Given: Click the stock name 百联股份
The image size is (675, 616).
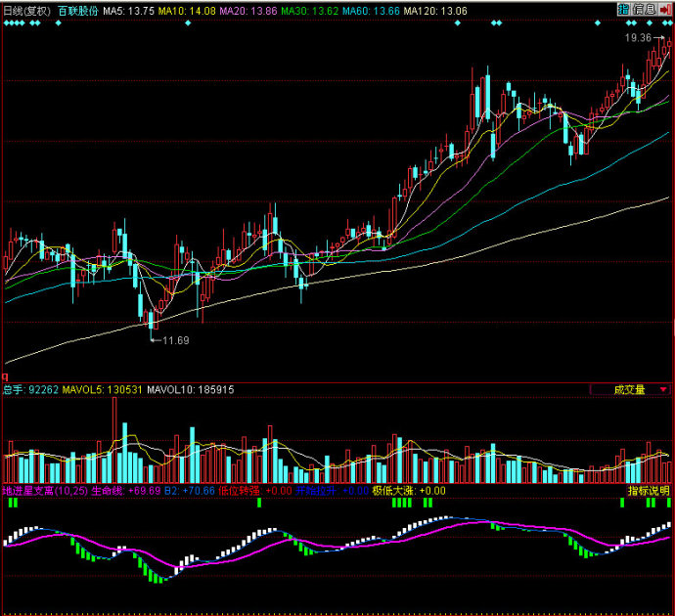Looking at the screenshot, I should pos(78,11).
